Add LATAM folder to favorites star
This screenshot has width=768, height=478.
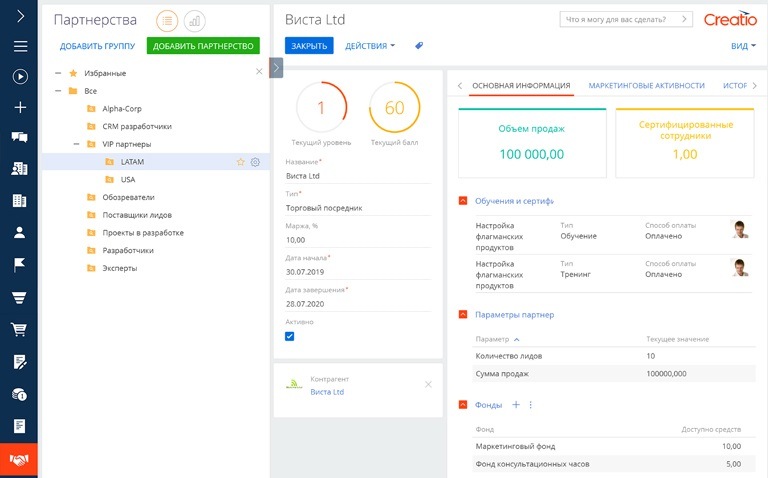click(x=240, y=162)
